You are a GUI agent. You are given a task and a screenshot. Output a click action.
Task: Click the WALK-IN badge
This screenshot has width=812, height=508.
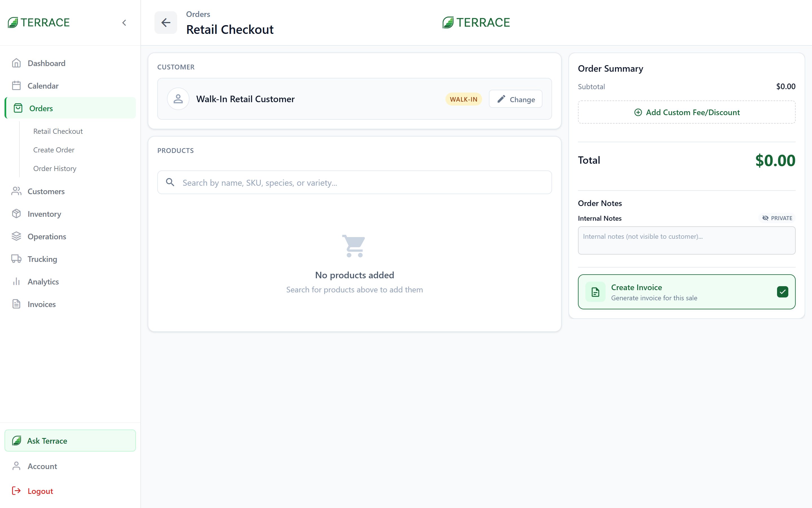464,99
